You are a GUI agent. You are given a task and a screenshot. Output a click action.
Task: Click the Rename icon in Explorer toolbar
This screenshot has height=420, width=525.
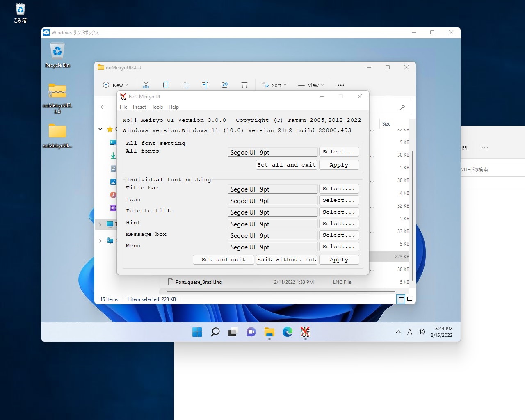pos(205,85)
